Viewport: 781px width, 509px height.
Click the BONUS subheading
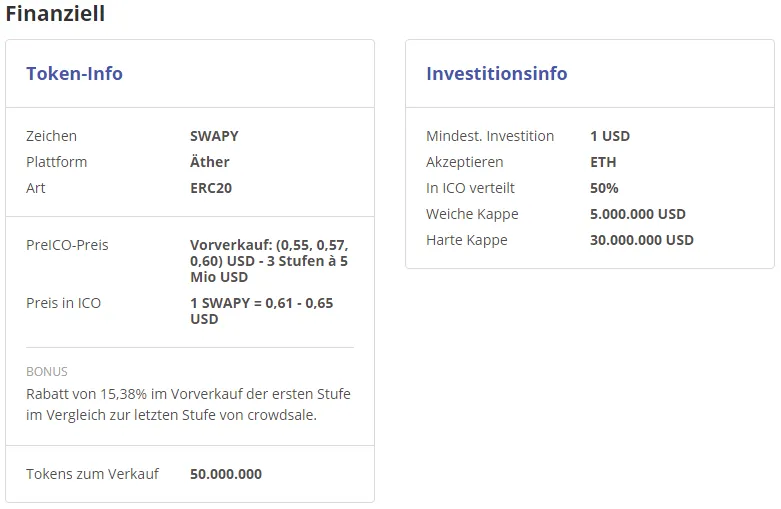[47, 372]
